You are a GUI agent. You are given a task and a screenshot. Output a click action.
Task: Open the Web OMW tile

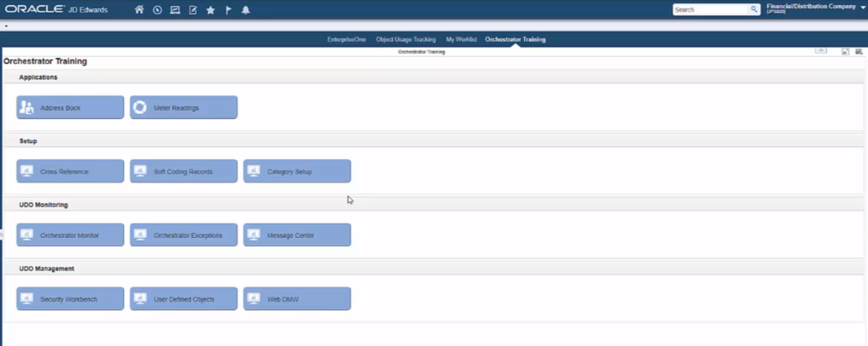298,299
